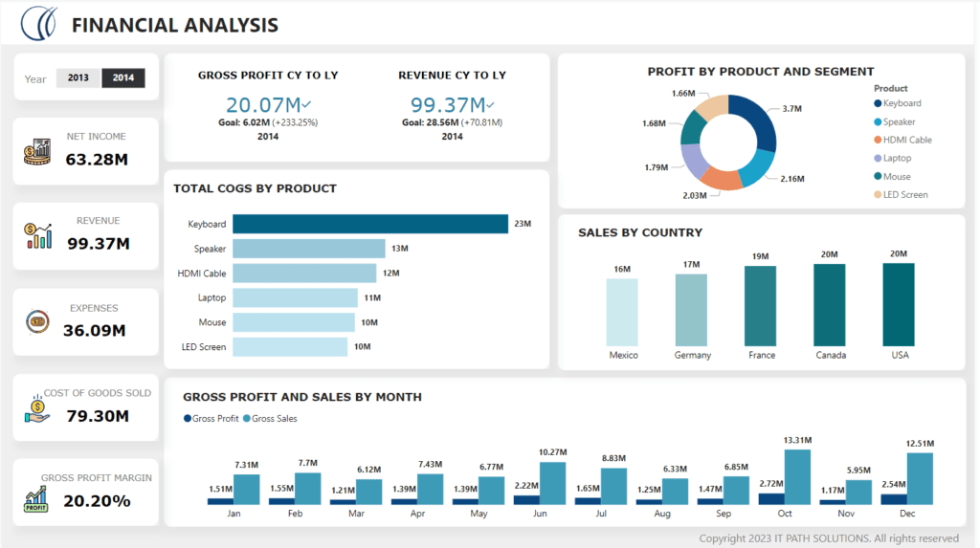Image resolution: width=980 pixels, height=548 pixels.
Task: Click the Gross Profit Margin profit icon
Action: click(x=37, y=496)
